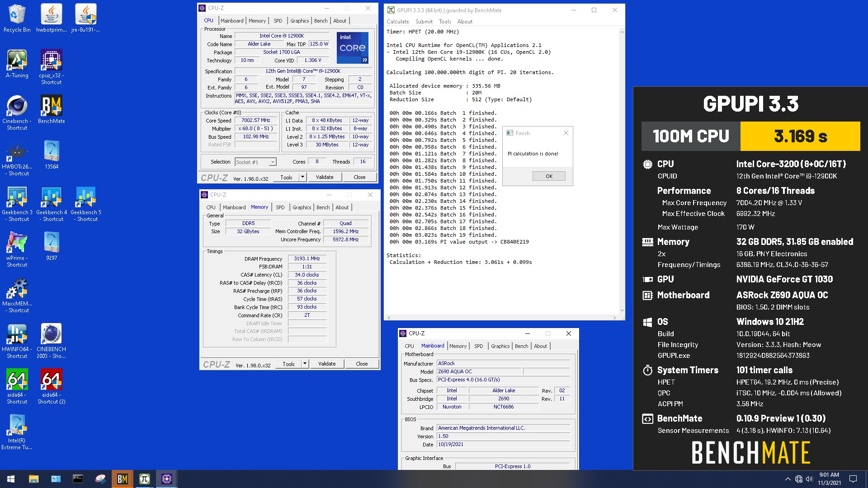
Task: Launch Intel Extreme Tuning desktop icon
Action: click(17, 432)
